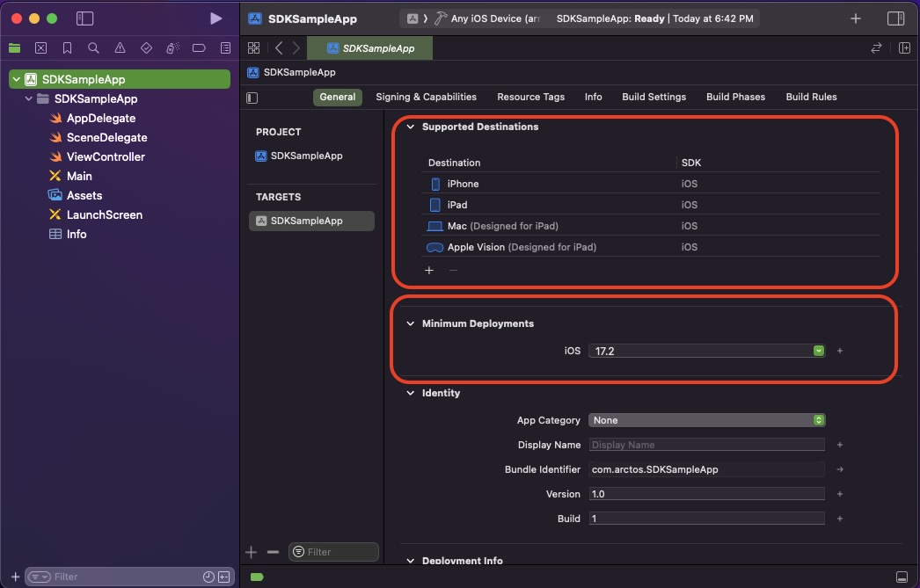Toggle the inspector panel button
Image resolution: width=920 pixels, height=588 pixels.
pos(895,18)
